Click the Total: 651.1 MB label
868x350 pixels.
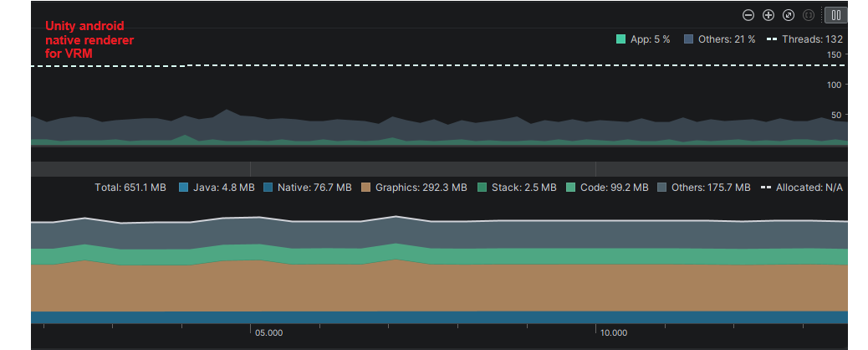click(130, 188)
